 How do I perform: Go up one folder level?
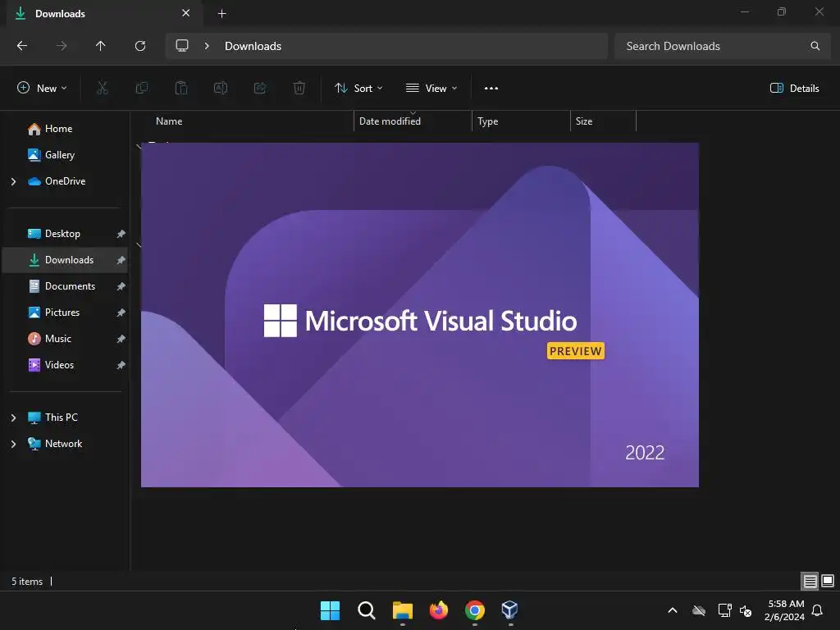[x=100, y=46]
